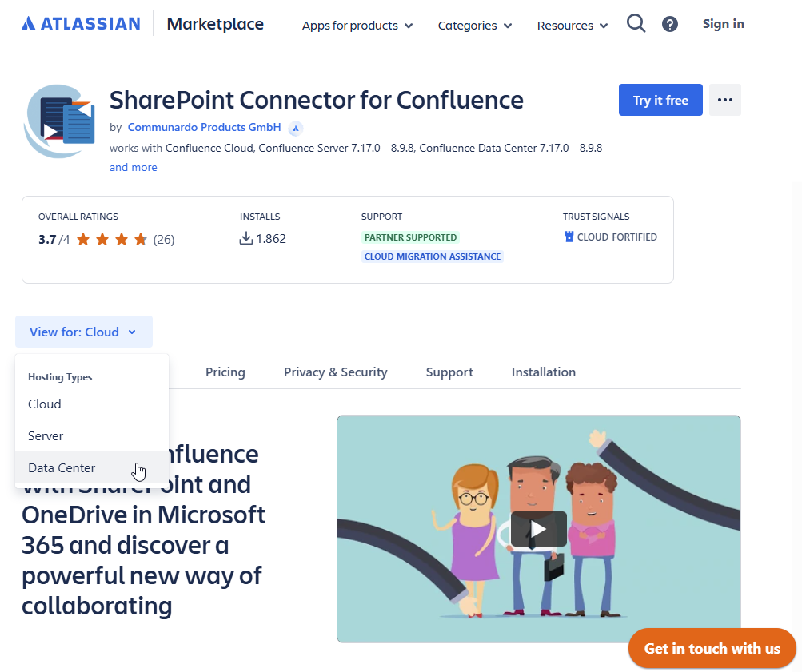Open the Privacy & Security tab
The height and width of the screenshot is (672, 802).
click(335, 372)
